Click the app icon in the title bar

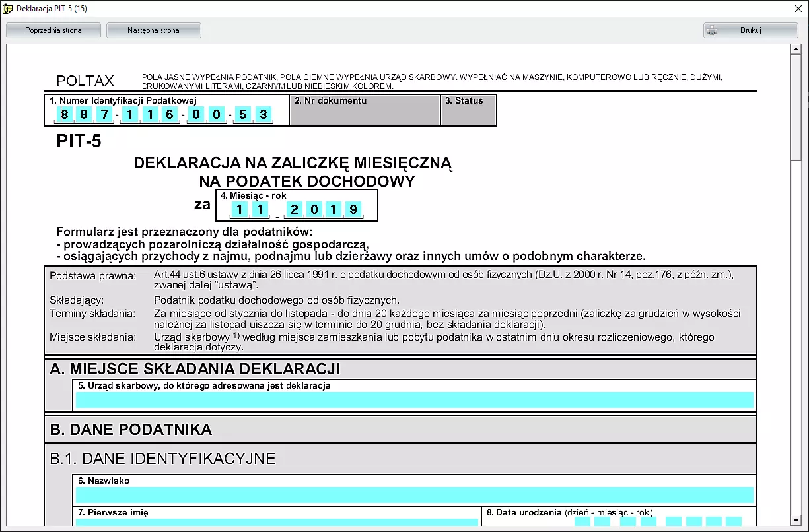coord(8,9)
